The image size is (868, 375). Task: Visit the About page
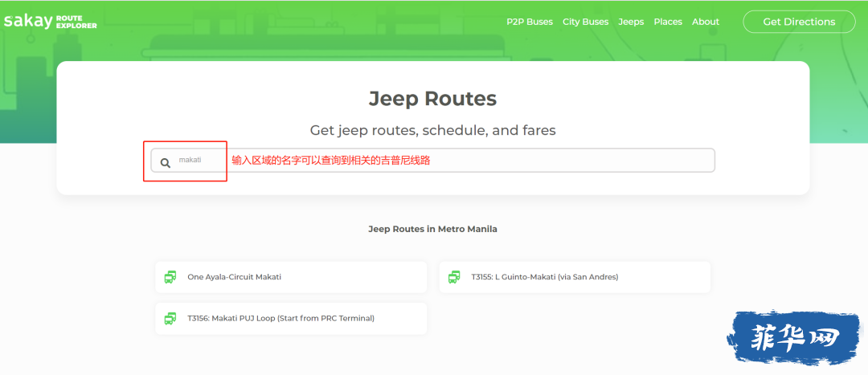tap(706, 22)
